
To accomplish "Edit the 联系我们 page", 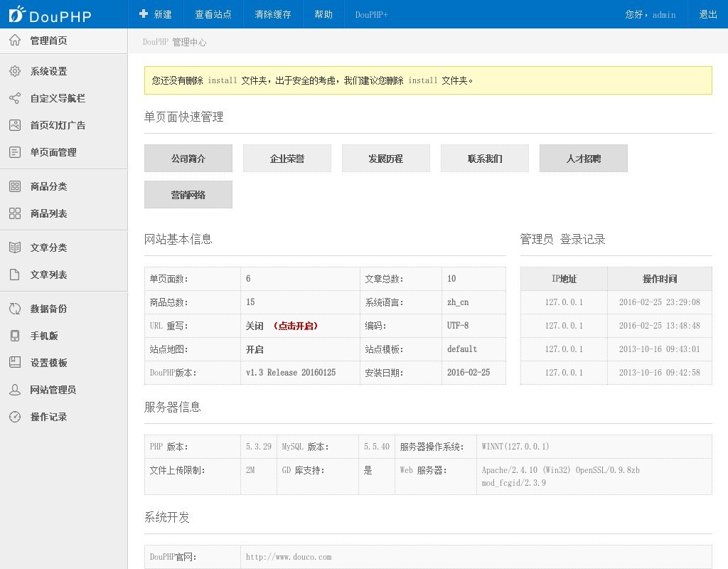I will point(485,159).
